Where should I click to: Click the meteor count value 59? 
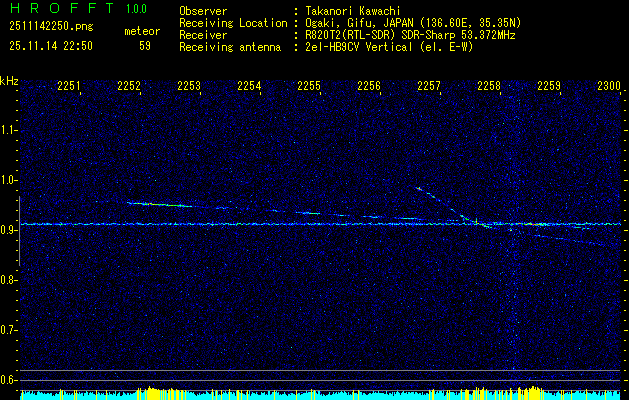[x=145, y=46]
